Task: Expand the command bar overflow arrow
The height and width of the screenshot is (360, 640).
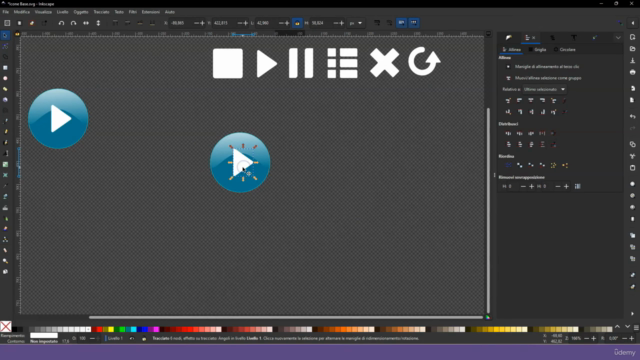Action: (x=632, y=314)
